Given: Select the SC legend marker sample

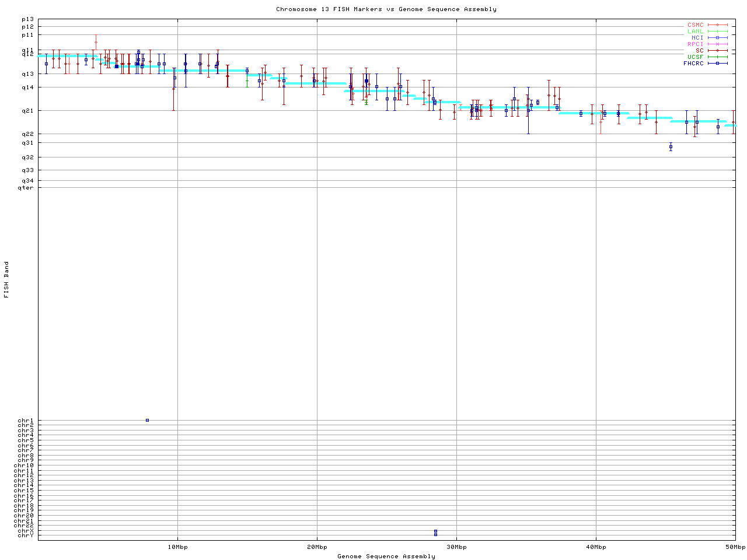Looking at the screenshot, I should [717, 51].
